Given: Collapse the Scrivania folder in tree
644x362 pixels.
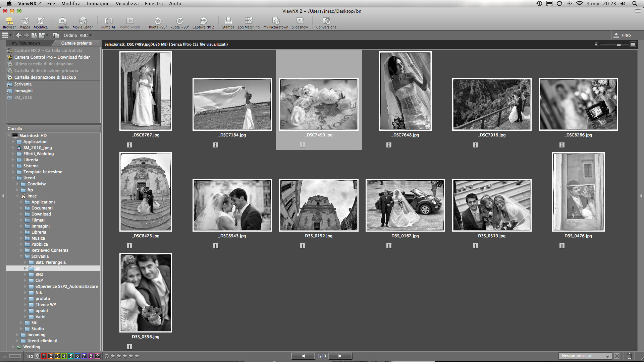Looking at the screenshot, I should pyautogui.click(x=21, y=256).
